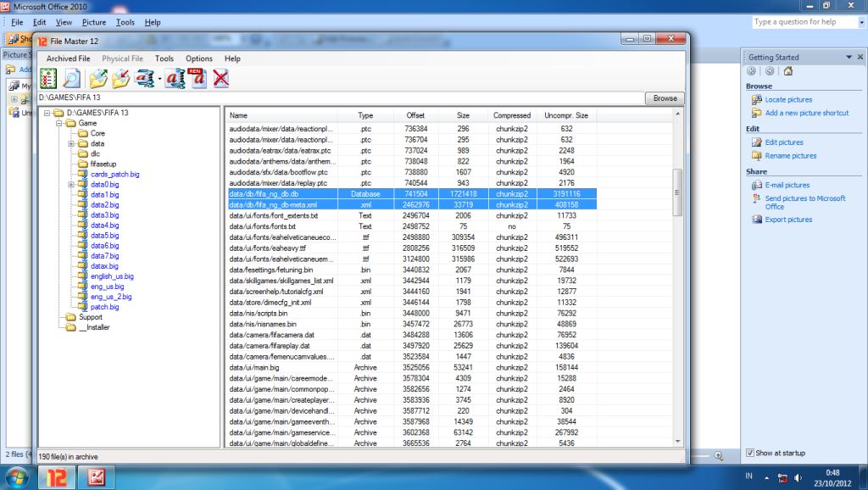
Task: Click Rename pictures link
Action: click(x=791, y=156)
